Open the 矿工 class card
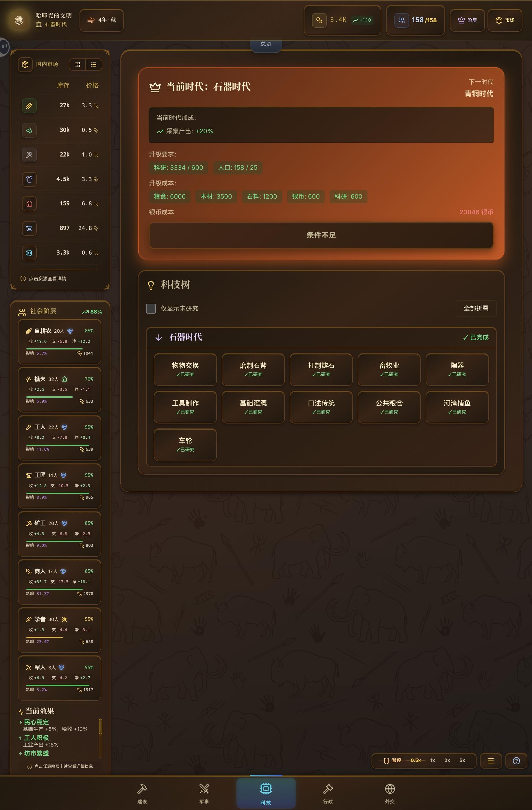 (60, 534)
